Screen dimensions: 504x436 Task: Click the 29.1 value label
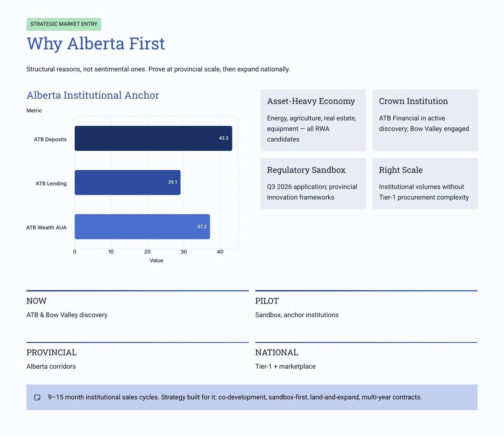click(x=172, y=182)
